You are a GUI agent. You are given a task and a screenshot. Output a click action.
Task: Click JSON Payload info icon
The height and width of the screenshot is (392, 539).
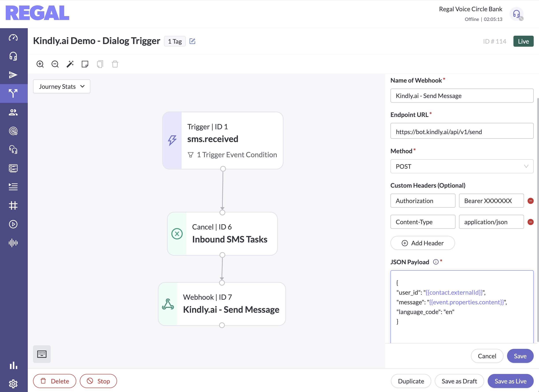436,262
